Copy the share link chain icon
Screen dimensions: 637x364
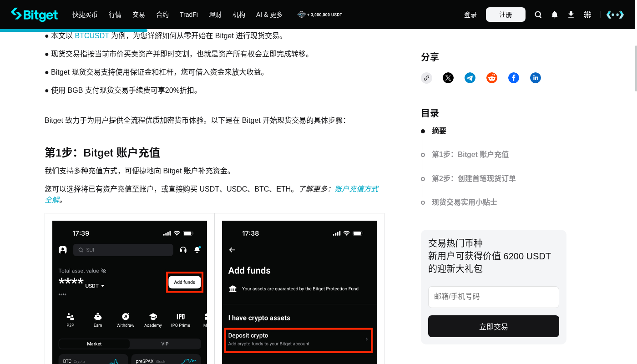click(x=426, y=78)
